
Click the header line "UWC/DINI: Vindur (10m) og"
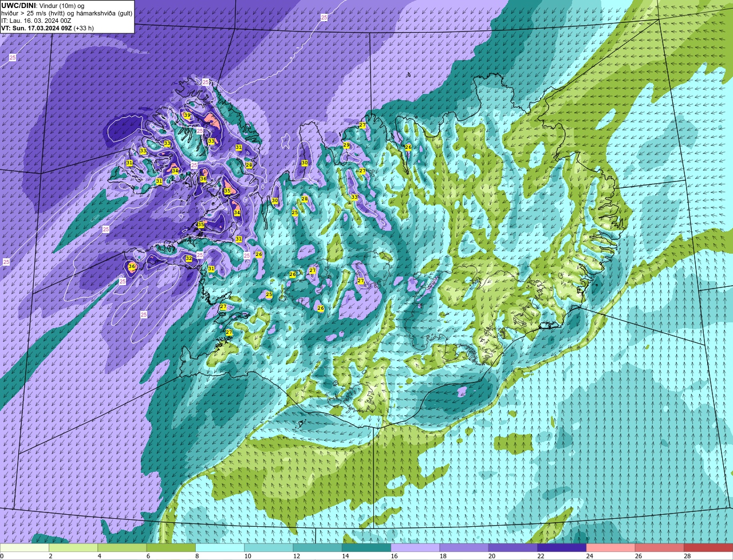[x=42, y=5]
